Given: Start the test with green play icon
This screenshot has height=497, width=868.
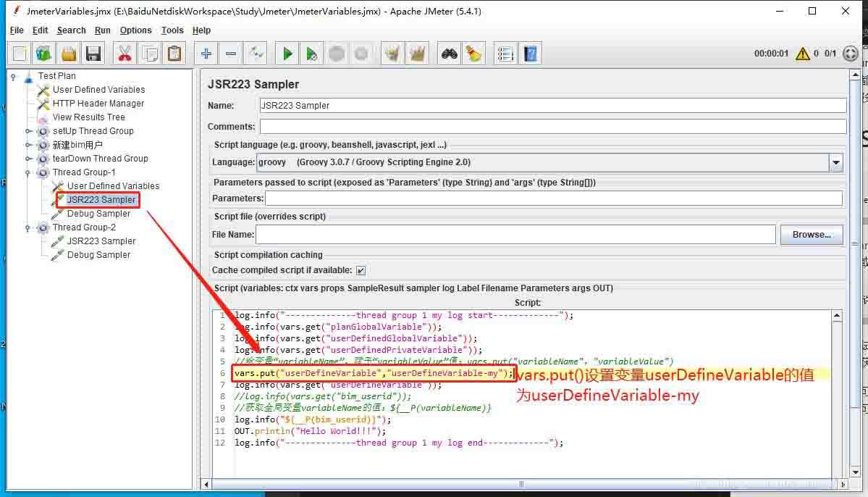Looking at the screenshot, I should click(287, 54).
